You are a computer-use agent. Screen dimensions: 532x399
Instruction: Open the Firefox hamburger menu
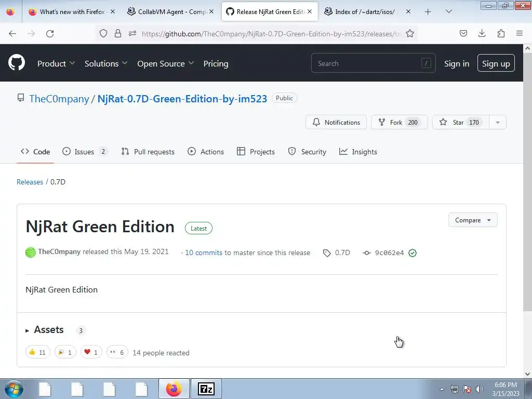click(520, 33)
